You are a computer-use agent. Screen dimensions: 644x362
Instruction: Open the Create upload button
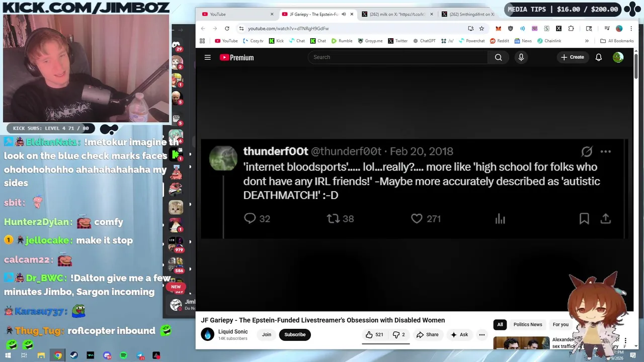pos(573,57)
